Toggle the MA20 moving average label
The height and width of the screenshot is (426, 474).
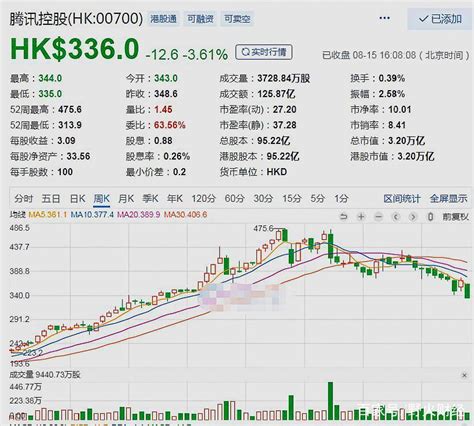pyautogui.click(x=138, y=215)
